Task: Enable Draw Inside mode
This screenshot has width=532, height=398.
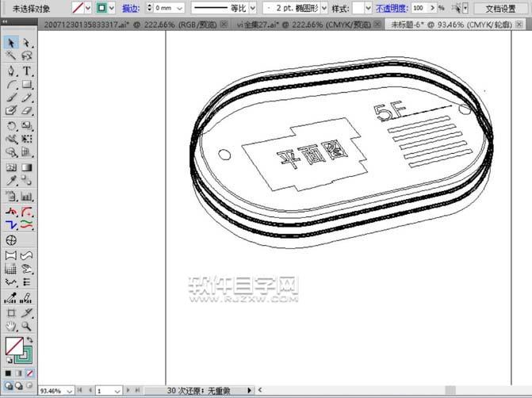Action: (29, 386)
